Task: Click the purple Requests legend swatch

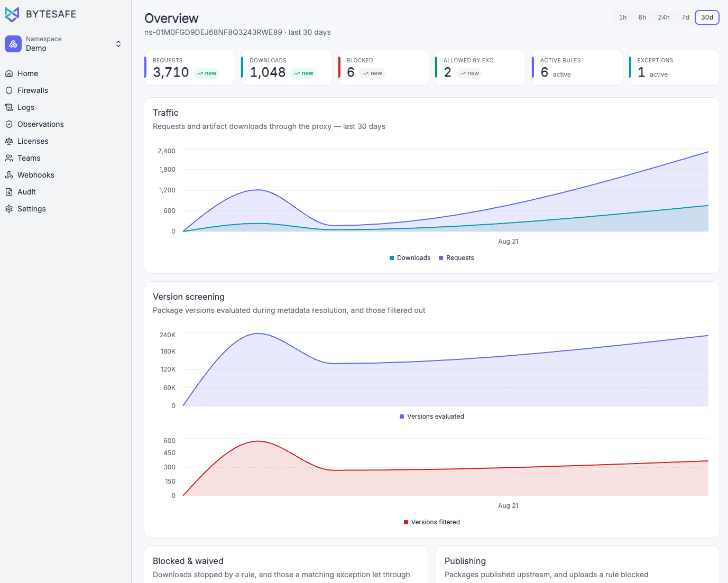Action: [441, 258]
